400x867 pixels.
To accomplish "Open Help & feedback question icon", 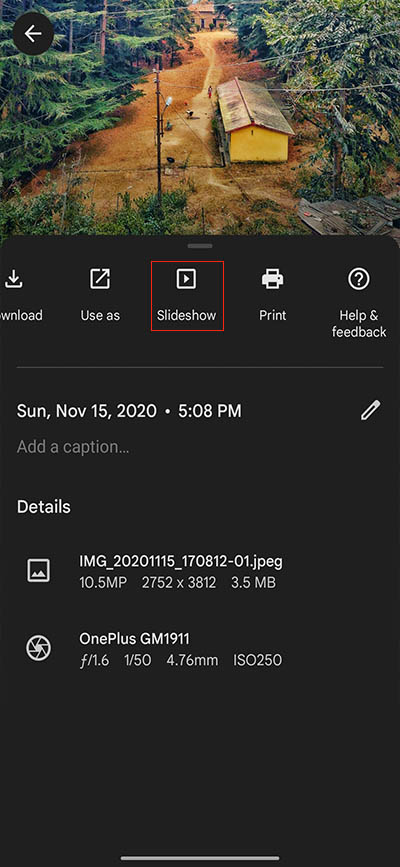I will click(359, 279).
